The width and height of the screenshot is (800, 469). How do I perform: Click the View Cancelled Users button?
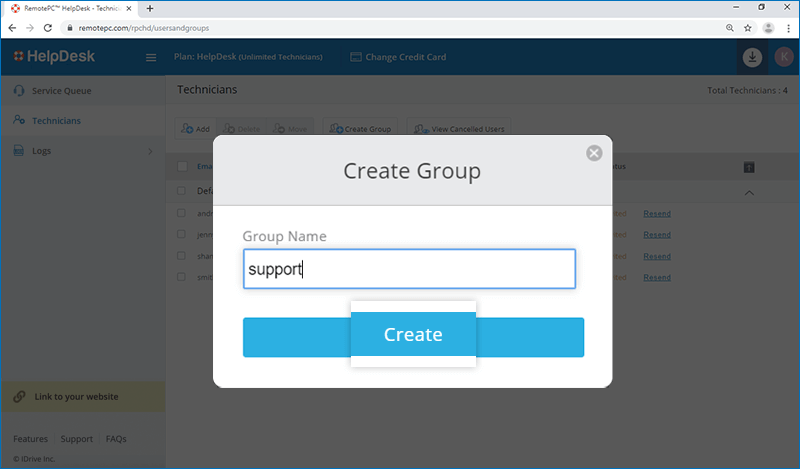460,129
